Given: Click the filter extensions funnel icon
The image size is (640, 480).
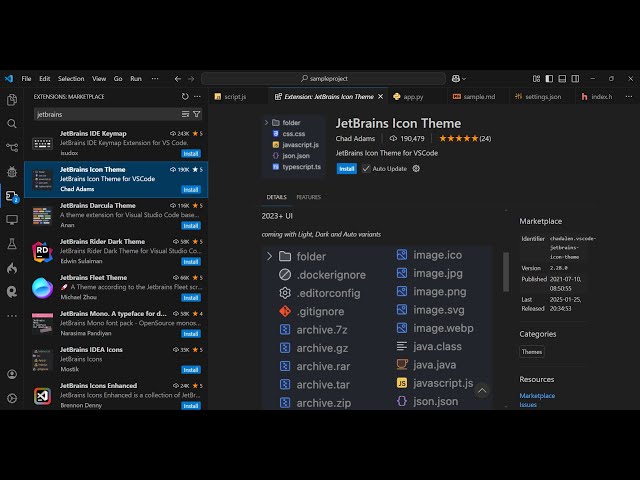Looking at the screenshot, I should click(196, 114).
